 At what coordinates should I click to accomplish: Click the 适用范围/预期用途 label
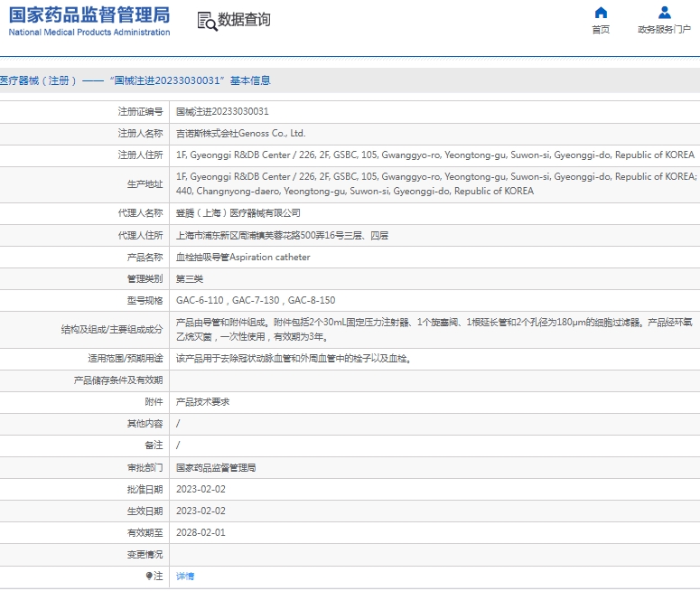click(x=126, y=358)
